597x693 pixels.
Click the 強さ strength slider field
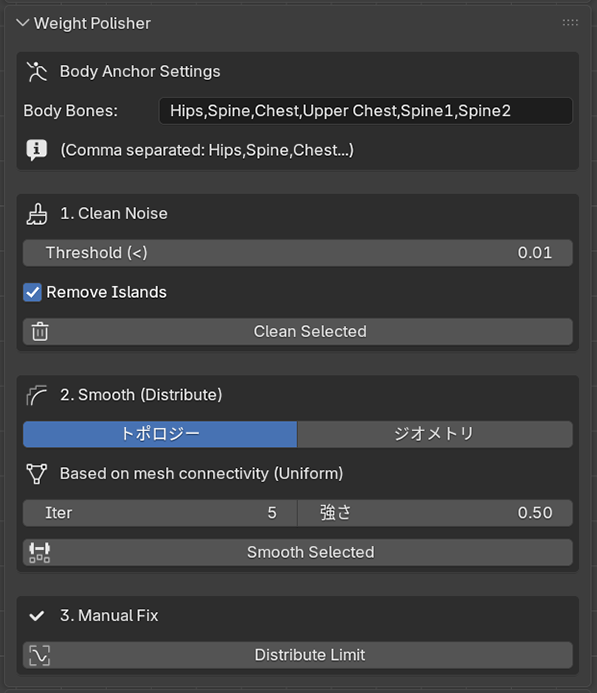point(435,513)
